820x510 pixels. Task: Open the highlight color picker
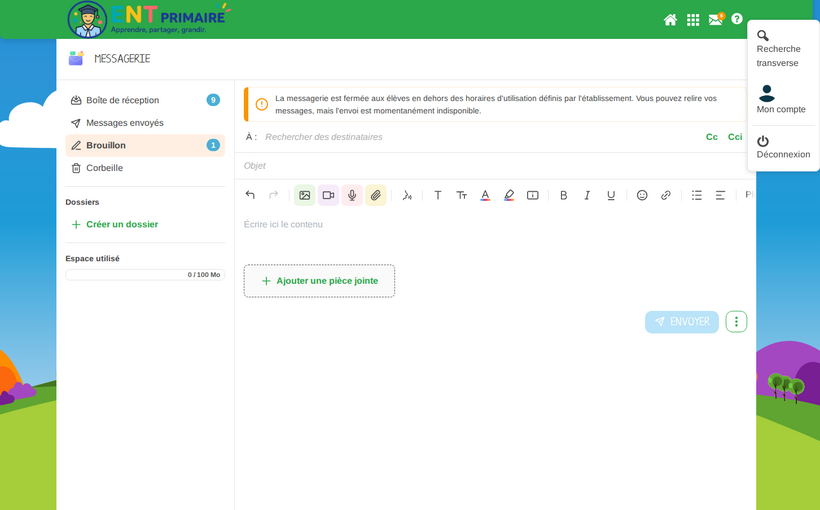(x=509, y=195)
